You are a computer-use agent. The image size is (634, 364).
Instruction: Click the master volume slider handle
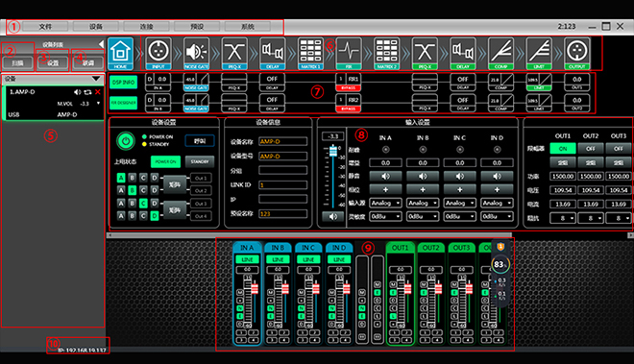332,151
